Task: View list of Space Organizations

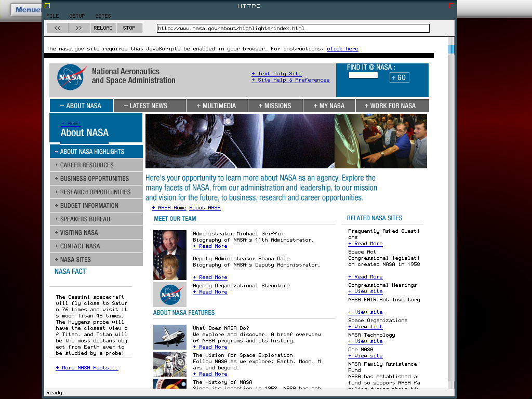Action: coord(365,327)
